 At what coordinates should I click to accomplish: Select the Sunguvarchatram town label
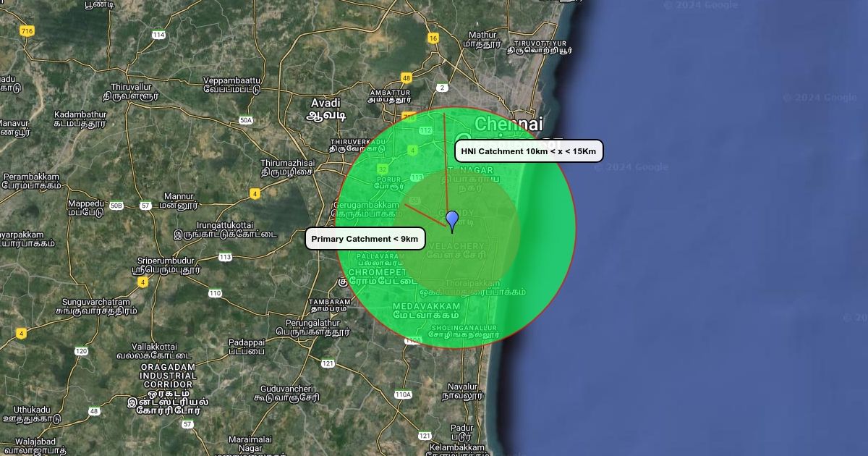(x=95, y=306)
